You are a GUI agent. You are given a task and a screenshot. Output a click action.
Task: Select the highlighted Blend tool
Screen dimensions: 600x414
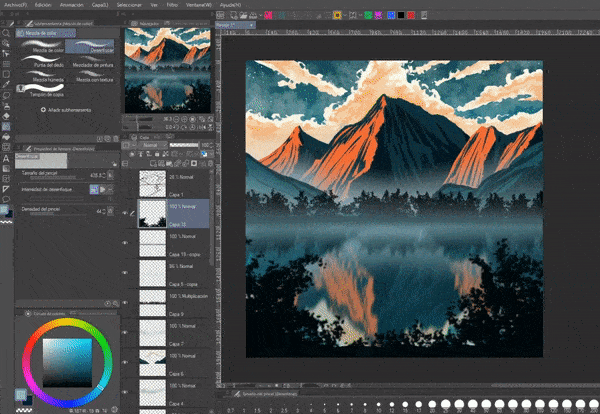click(6, 126)
